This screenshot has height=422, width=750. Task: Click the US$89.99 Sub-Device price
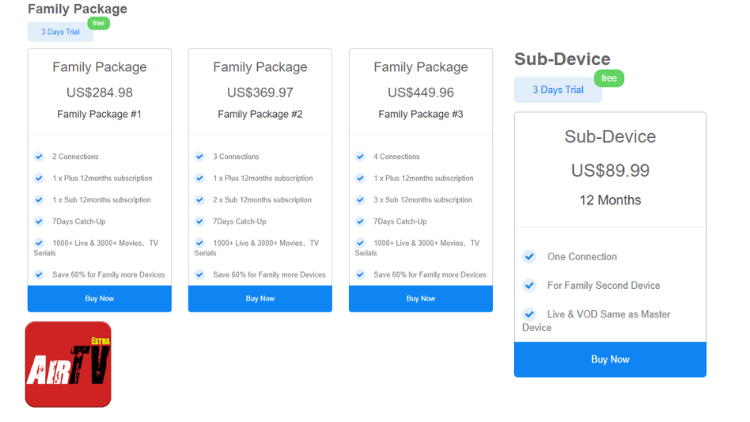[x=610, y=170]
